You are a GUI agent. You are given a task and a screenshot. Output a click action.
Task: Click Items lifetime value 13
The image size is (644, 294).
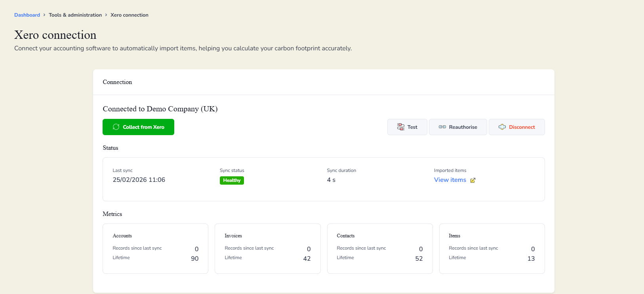tap(531, 258)
